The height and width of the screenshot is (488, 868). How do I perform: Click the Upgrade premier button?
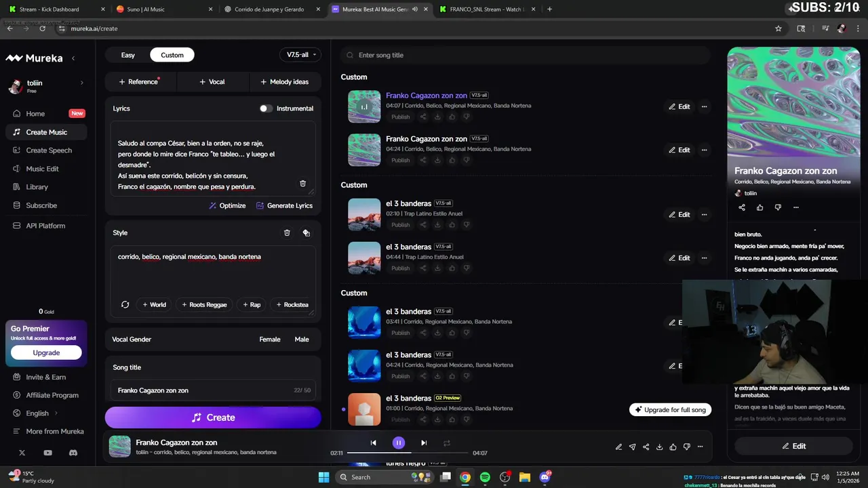coord(46,352)
